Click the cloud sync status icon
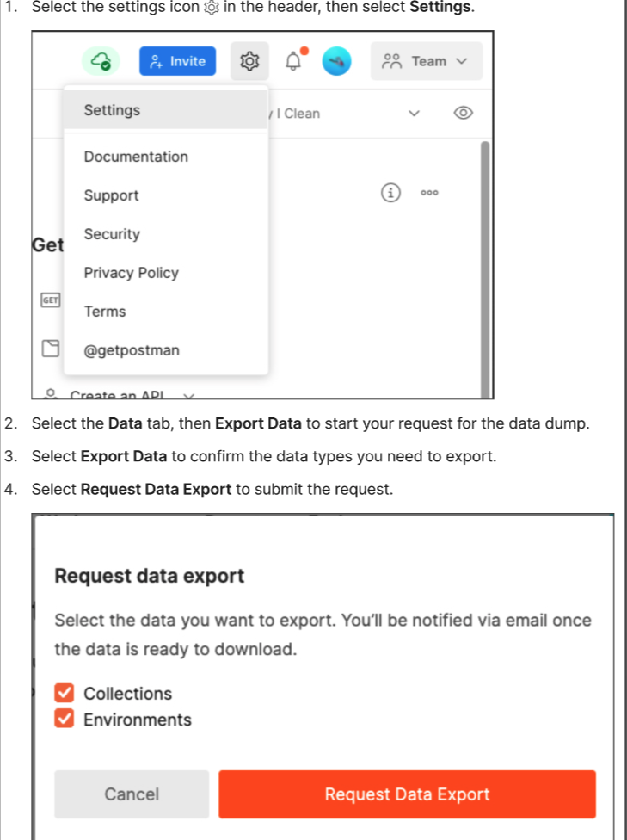Image resolution: width=627 pixels, height=840 pixels. tap(100, 60)
